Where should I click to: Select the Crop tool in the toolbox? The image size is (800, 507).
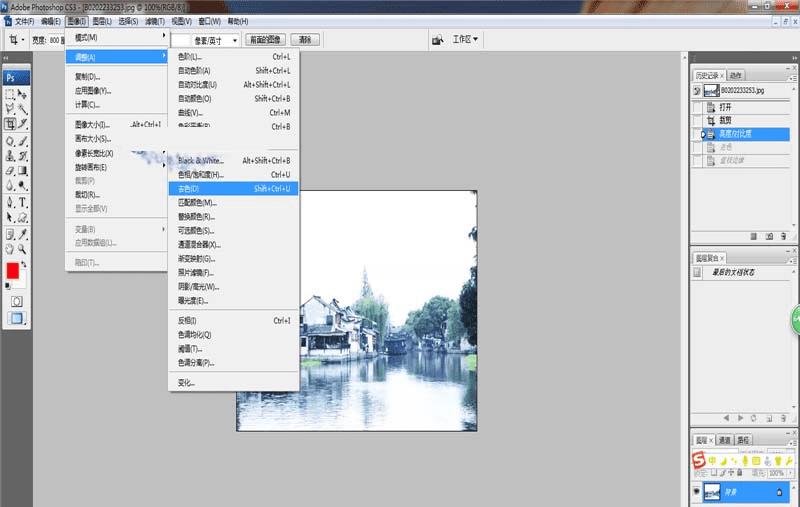[10, 123]
